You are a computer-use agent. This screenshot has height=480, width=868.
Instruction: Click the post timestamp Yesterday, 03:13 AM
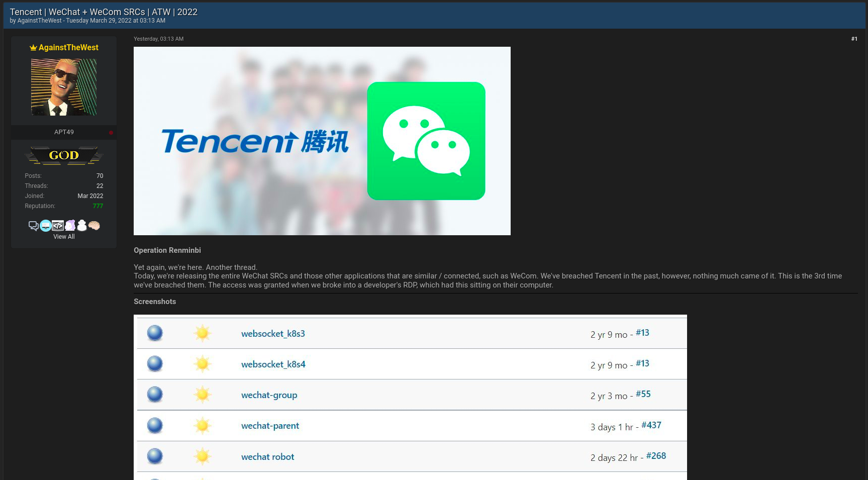coord(158,39)
